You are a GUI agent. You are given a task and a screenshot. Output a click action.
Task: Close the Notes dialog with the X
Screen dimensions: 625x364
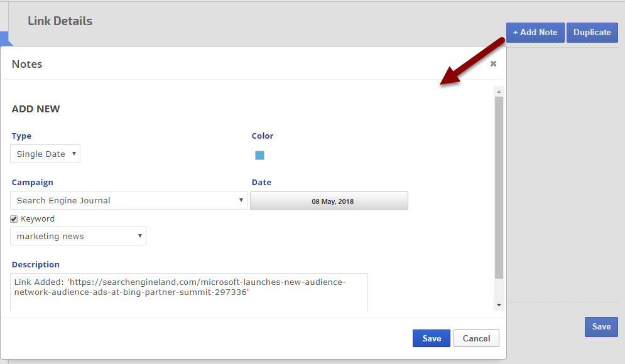tap(493, 64)
